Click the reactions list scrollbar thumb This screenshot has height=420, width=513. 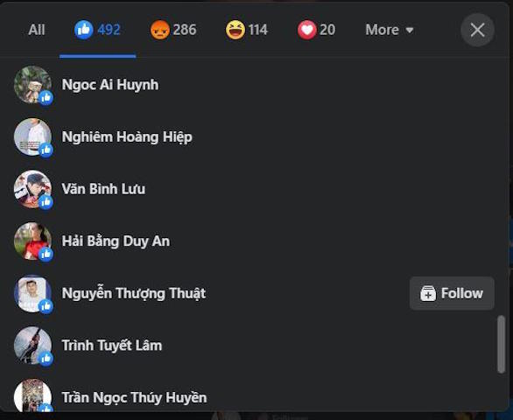502,344
